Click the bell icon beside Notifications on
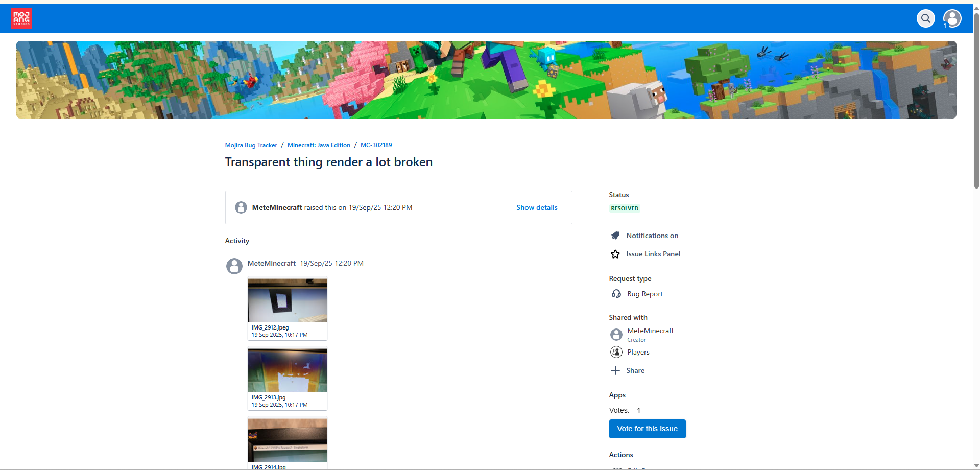The width and height of the screenshot is (980, 470). coord(615,236)
